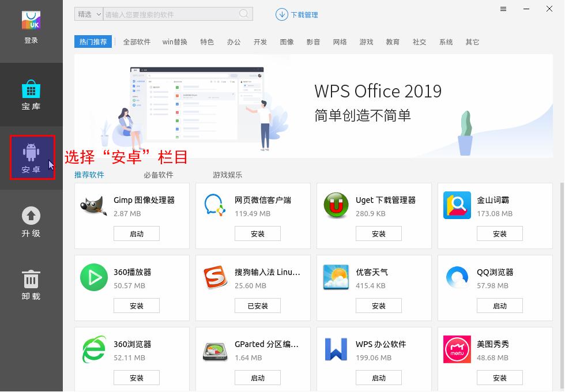Click the Uget 下载管理器 icon

tap(336, 205)
